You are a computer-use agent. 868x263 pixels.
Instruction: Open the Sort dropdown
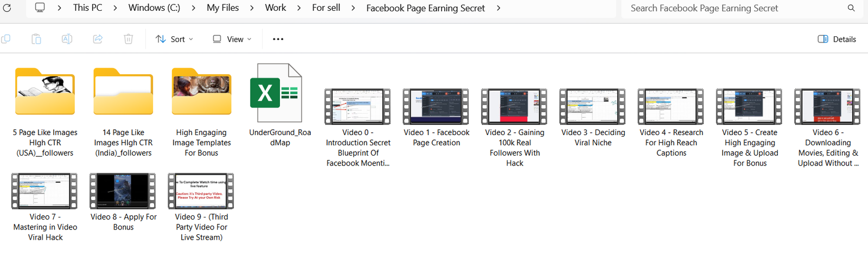[x=174, y=39]
